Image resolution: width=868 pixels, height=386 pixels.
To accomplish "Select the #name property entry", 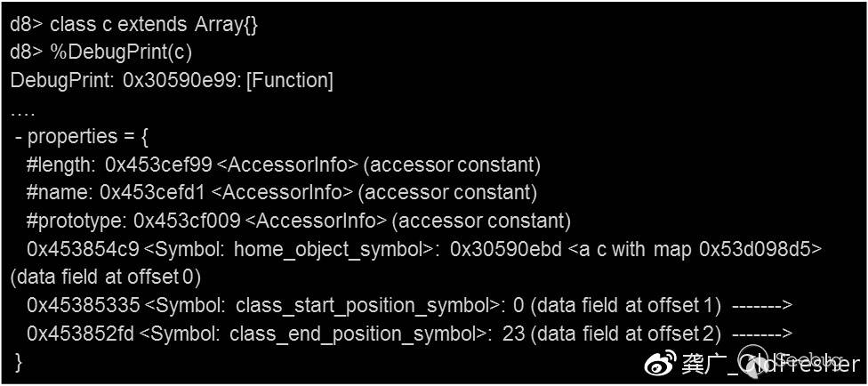I will [x=59, y=193].
